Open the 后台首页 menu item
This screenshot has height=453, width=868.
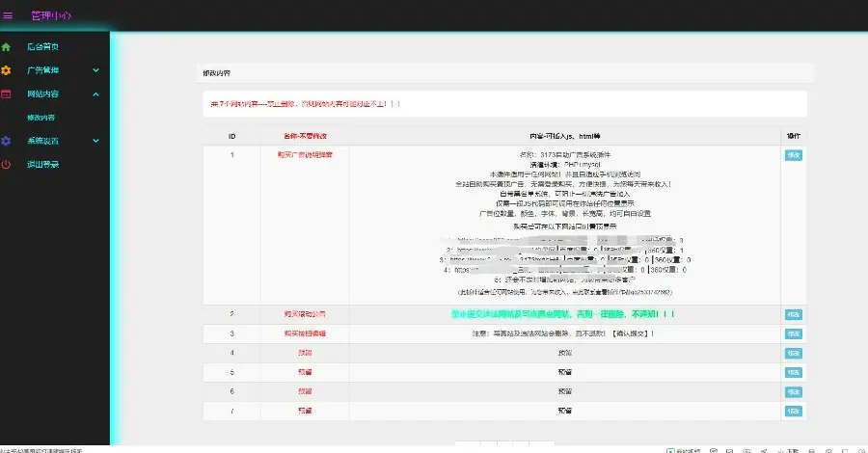click(x=43, y=46)
